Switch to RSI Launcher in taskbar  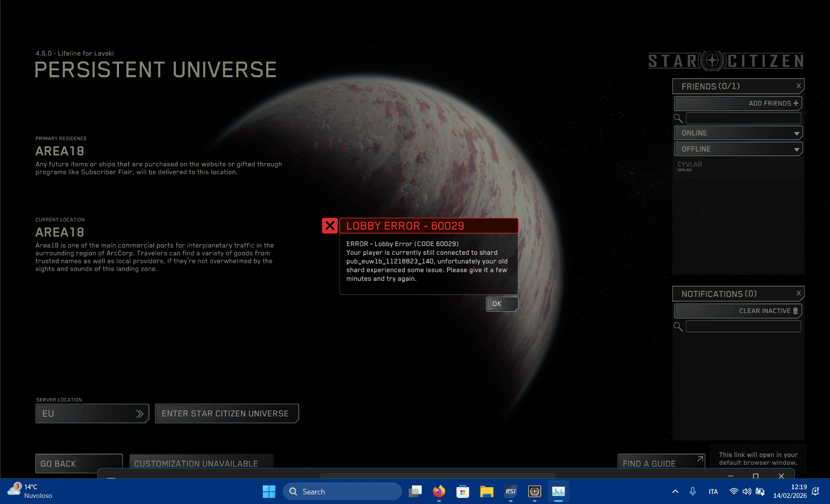[510, 491]
